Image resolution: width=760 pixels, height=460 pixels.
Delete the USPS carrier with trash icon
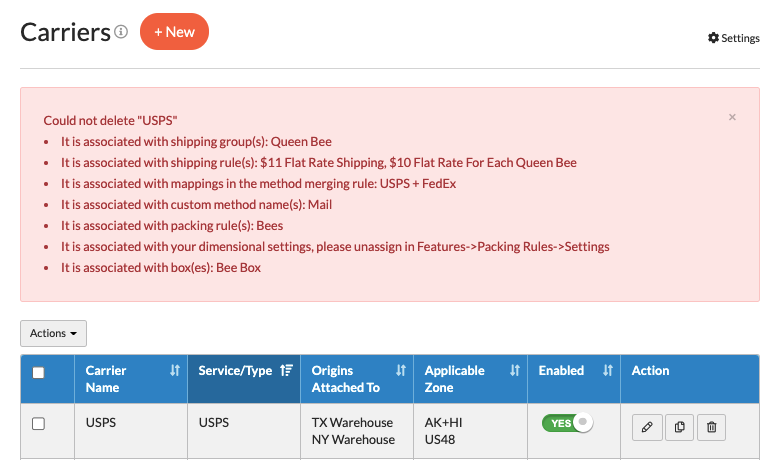[711, 427]
